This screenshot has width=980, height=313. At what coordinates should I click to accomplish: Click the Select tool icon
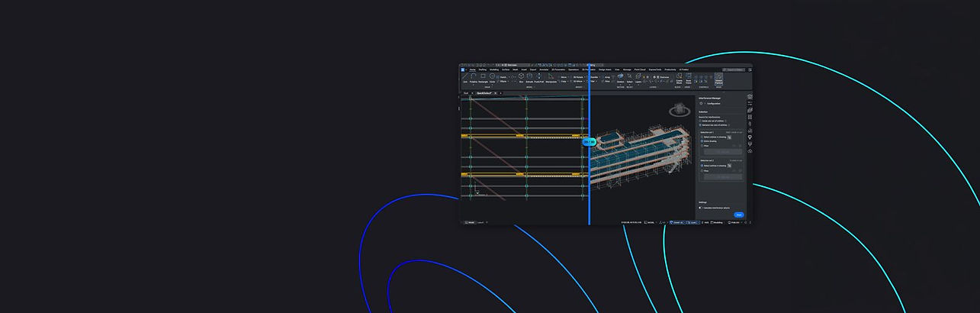(x=629, y=78)
